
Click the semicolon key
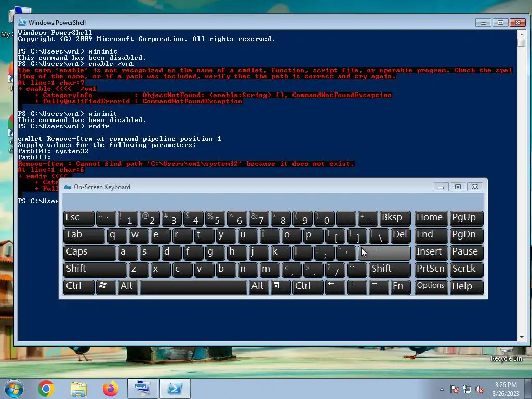click(x=324, y=252)
